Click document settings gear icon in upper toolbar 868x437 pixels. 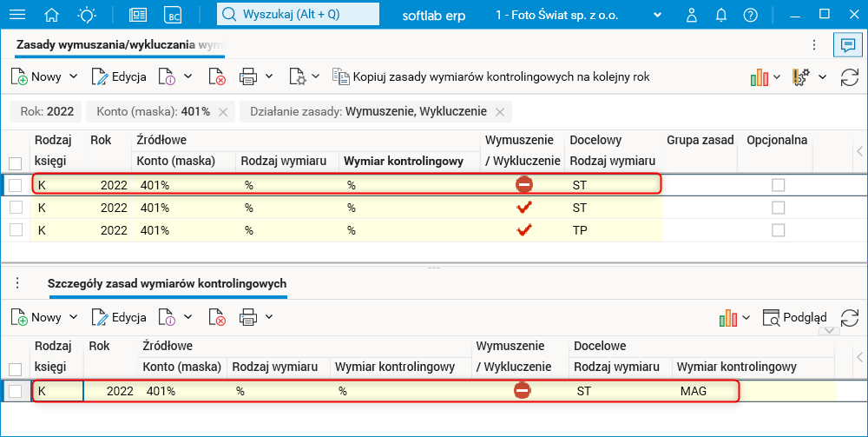coord(298,76)
